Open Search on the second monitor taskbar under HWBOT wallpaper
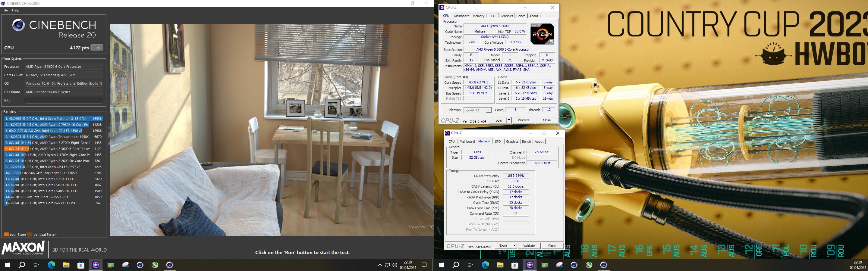 [x=456, y=265]
